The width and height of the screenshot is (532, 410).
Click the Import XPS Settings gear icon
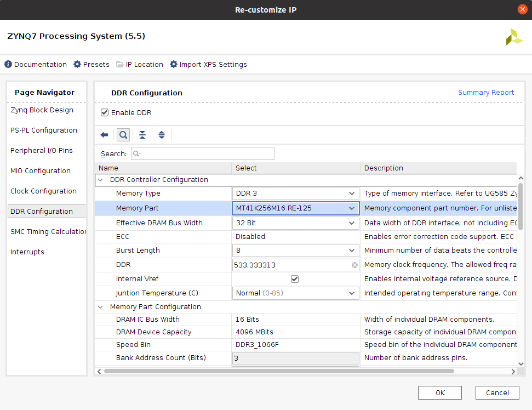click(x=174, y=64)
